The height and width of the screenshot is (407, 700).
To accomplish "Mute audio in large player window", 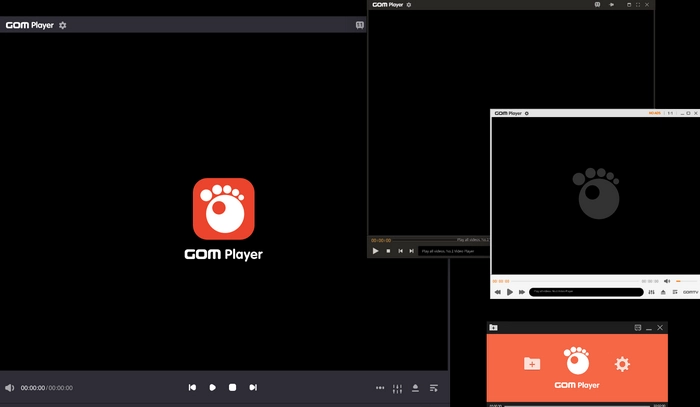I will 9,388.
